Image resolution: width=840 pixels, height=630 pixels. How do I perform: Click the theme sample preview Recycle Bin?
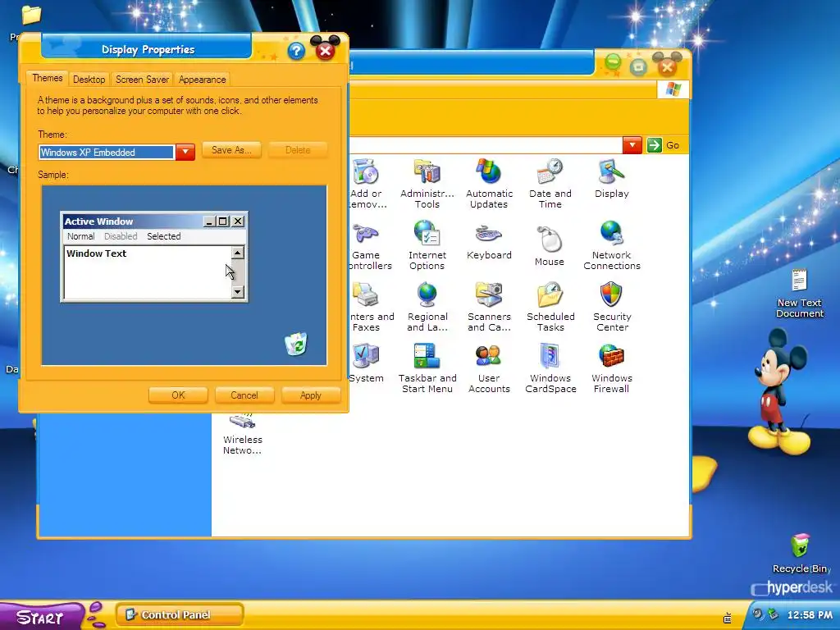pos(296,344)
